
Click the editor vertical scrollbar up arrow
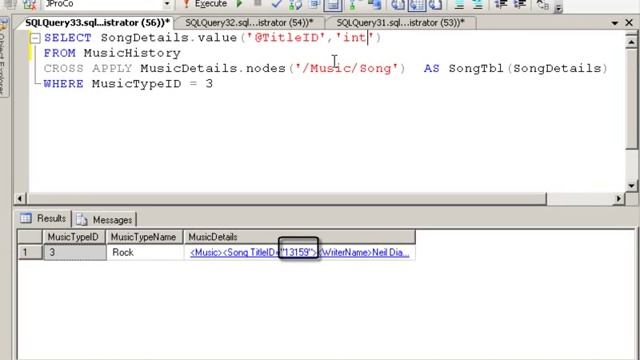631,42
